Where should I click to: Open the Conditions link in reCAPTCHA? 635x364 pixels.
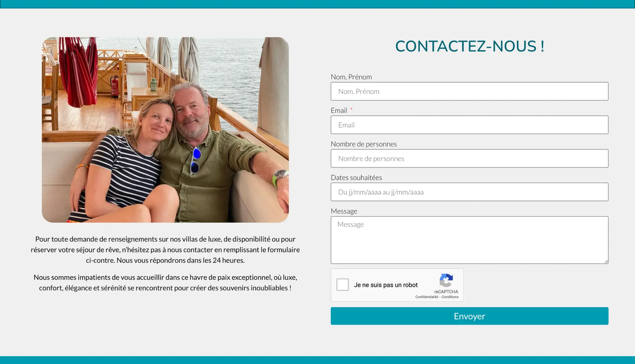point(450,297)
